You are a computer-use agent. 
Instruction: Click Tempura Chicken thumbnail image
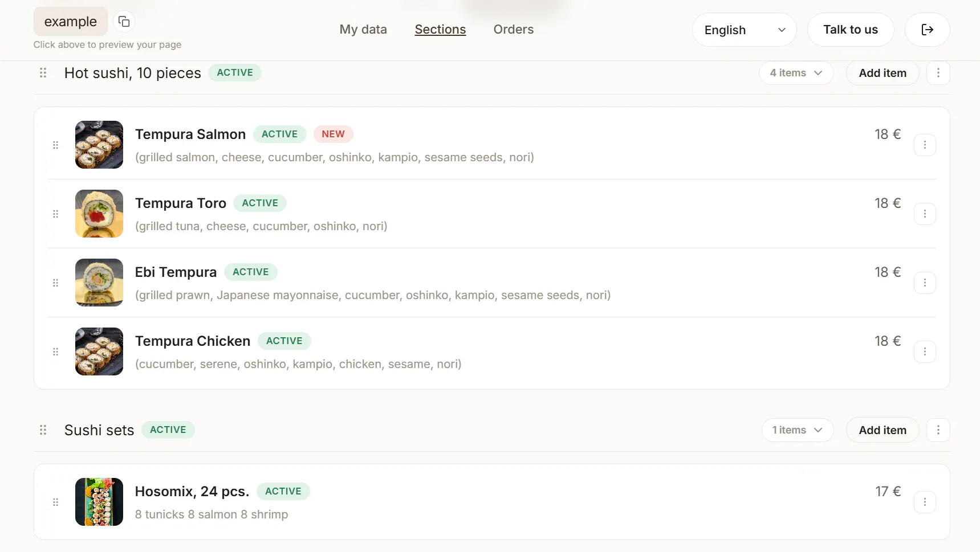point(99,351)
